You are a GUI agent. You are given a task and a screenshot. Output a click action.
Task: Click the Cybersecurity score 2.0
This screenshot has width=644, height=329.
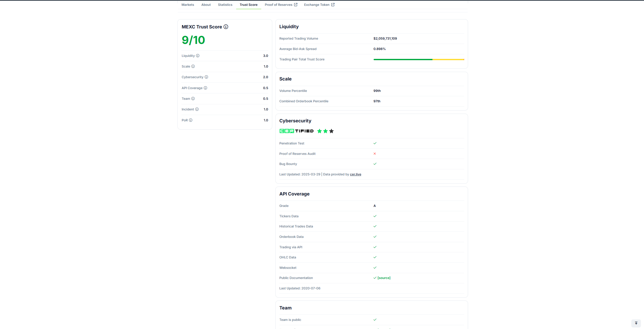[266, 77]
